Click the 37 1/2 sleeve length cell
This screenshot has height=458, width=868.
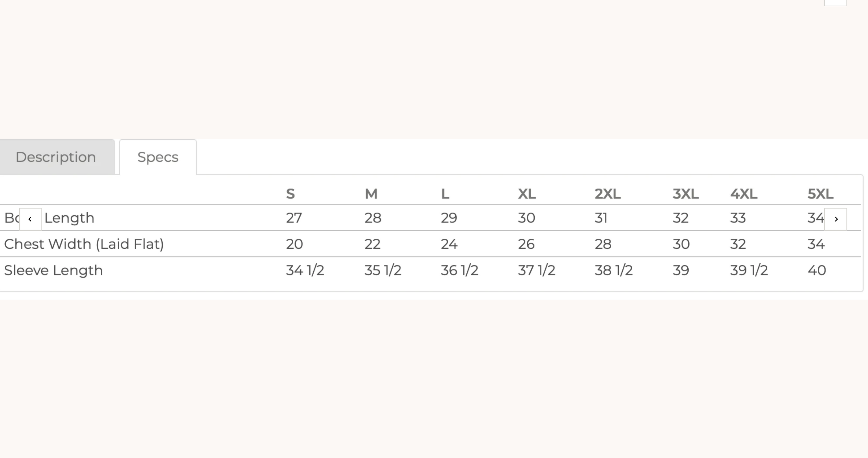[x=536, y=270]
